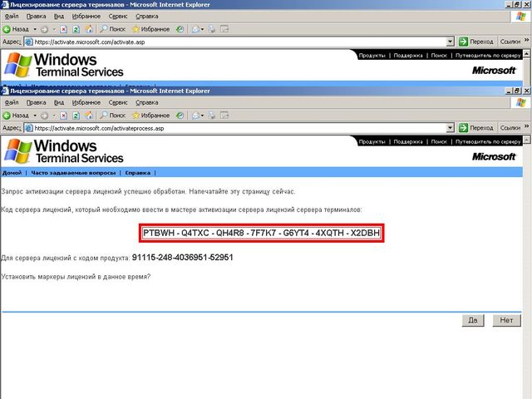Open Избранное favorites in background window toolbar
This screenshot has width=532, height=399.
click(x=151, y=29)
